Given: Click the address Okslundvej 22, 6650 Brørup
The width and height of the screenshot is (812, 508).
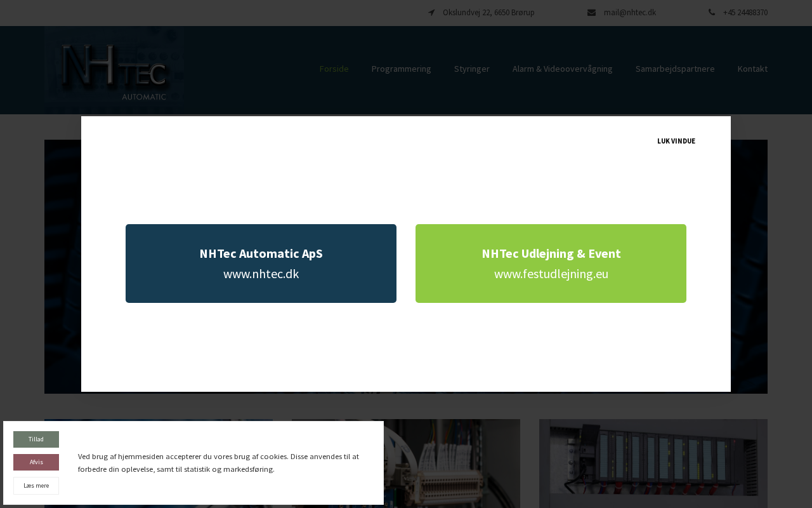Looking at the screenshot, I should [x=488, y=13].
